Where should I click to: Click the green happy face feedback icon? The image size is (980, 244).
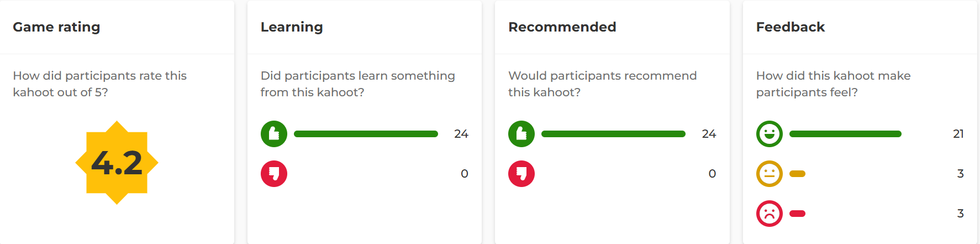[770, 134]
